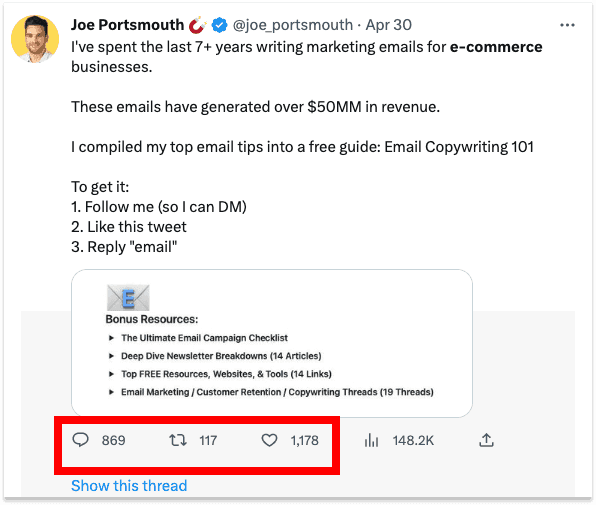The width and height of the screenshot is (596, 505).
Task: Open the view analytics bar chart icon
Action: click(x=371, y=440)
